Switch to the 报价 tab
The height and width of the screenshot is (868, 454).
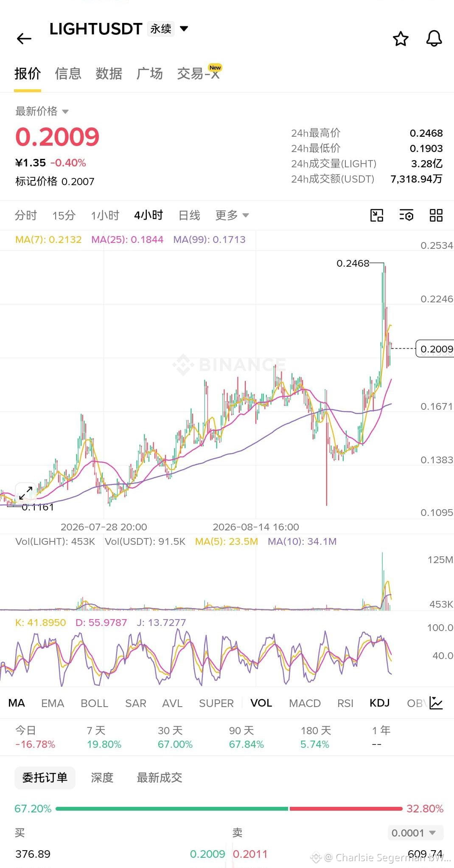(28, 73)
